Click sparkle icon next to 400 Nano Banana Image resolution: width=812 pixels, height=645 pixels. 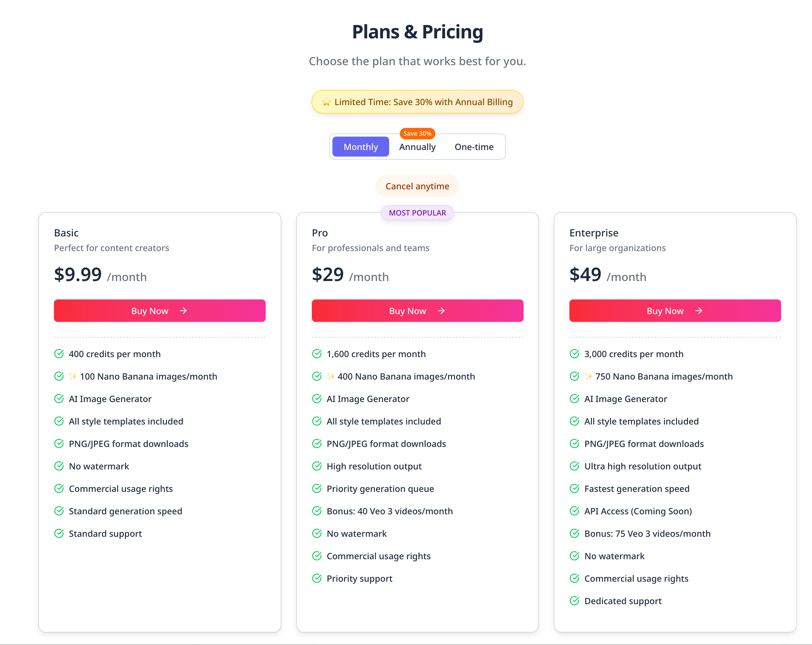pyautogui.click(x=331, y=376)
